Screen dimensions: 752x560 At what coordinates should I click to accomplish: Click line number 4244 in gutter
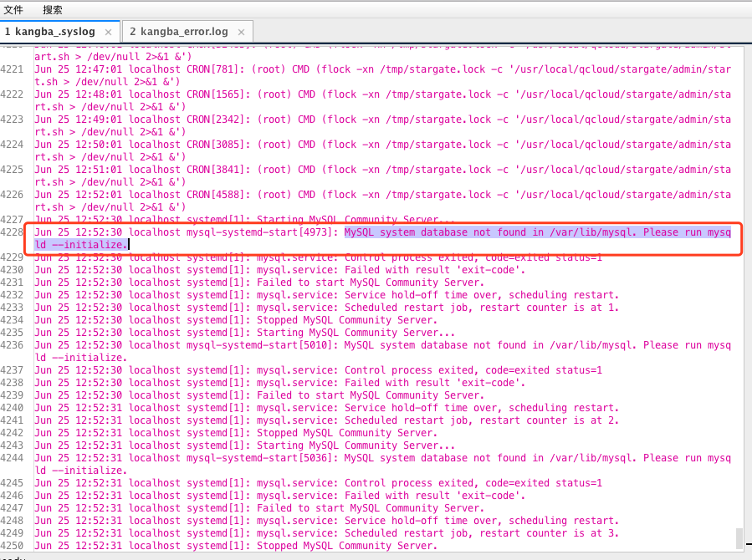point(12,457)
